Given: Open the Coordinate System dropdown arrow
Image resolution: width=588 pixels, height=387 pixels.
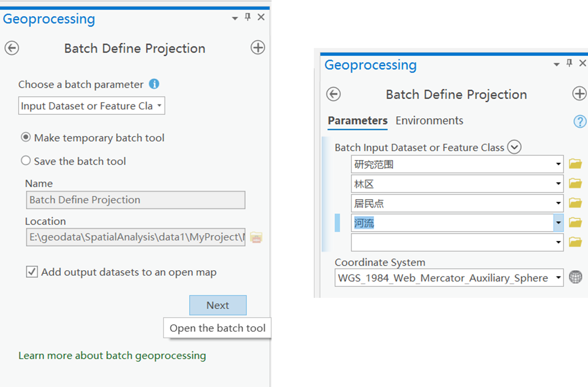Looking at the screenshot, I should pos(558,277).
